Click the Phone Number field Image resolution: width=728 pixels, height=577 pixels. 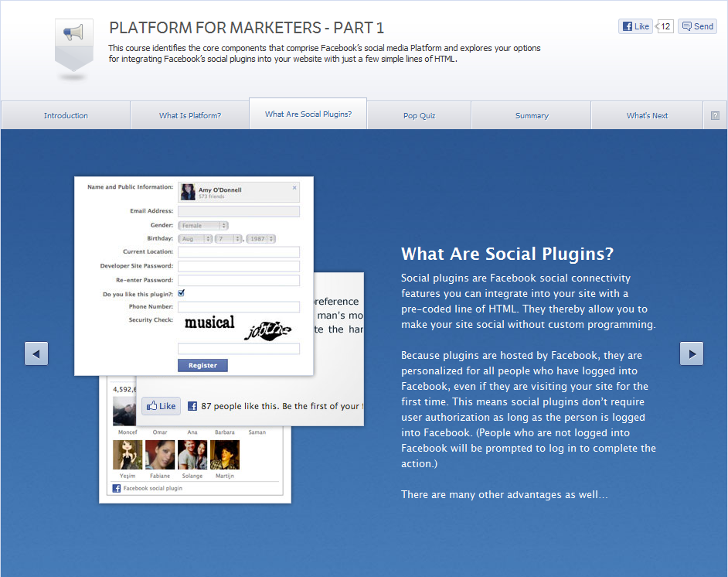point(239,306)
